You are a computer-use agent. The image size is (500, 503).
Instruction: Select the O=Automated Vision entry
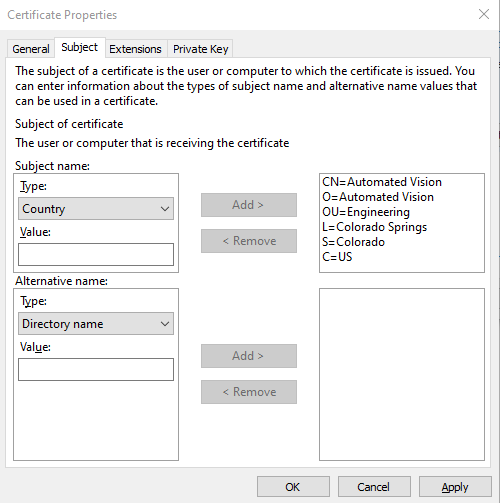click(x=378, y=197)
